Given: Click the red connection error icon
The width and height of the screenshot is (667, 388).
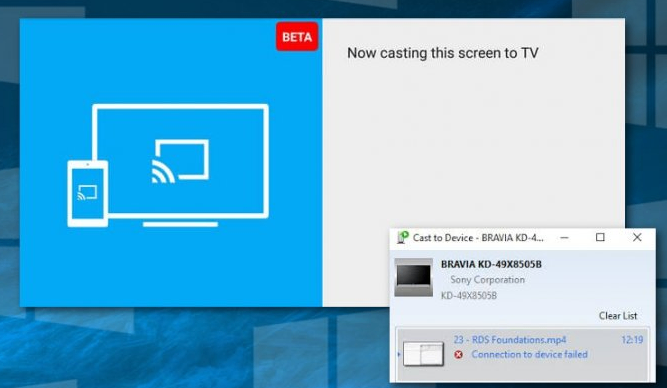Looking at the screenshot, I should 458,354.
